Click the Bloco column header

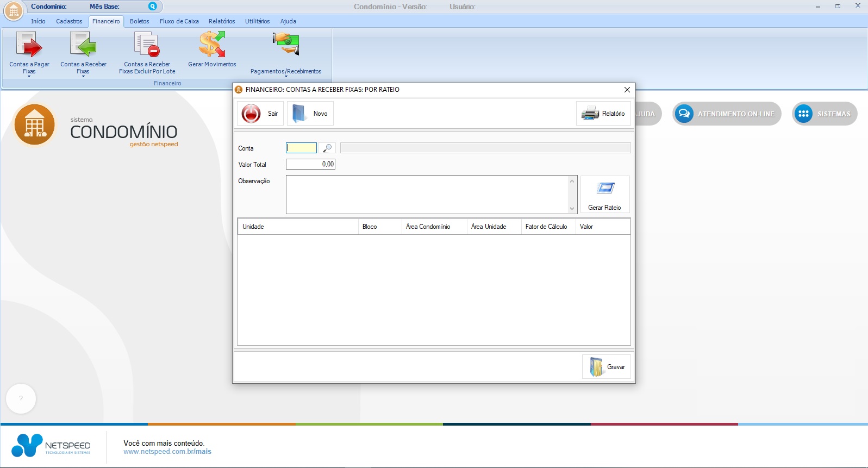point(380,227)
